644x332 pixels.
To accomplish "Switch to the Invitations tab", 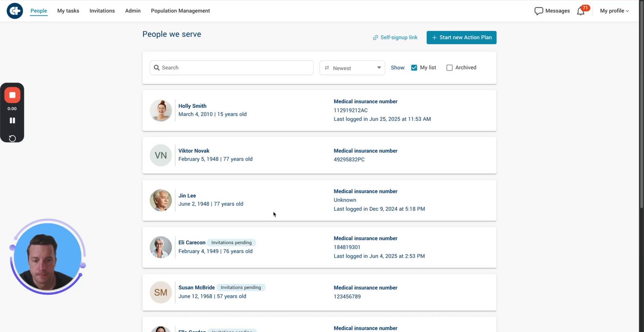I will point(102,11).
